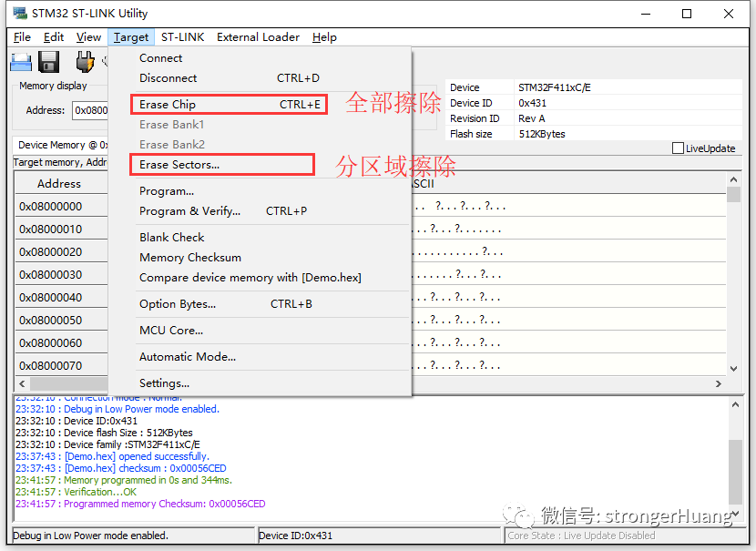Click memory grid scroll up arrow
The height and width of the screenshot is (551, 756).
point(734,179)
